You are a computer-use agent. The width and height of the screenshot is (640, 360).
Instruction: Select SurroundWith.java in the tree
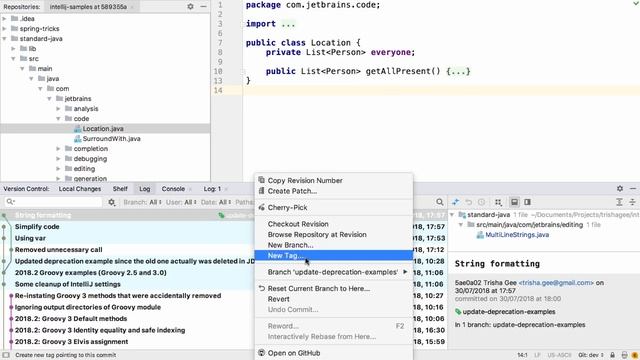click(111, 139)
